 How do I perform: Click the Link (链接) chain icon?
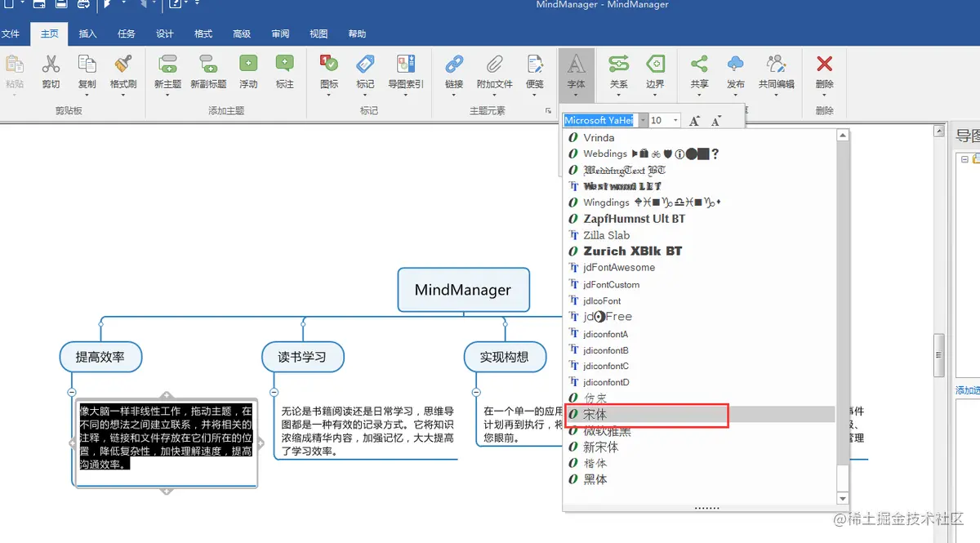coord(454,65)
